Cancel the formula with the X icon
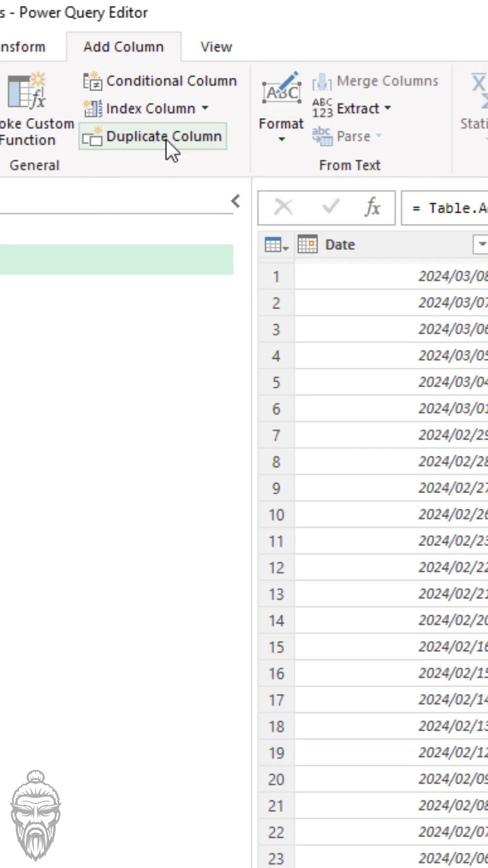488x868 pixels. tap(284, 208)
